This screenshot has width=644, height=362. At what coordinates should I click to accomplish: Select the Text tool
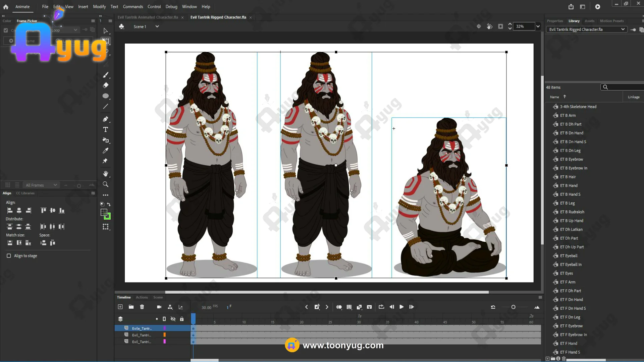point(105,130)
